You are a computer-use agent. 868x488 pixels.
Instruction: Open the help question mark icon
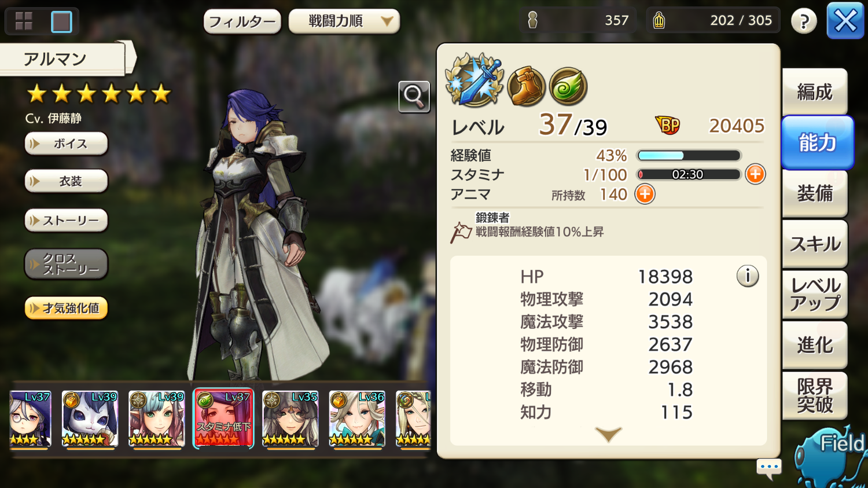click(x=804, y=21)
